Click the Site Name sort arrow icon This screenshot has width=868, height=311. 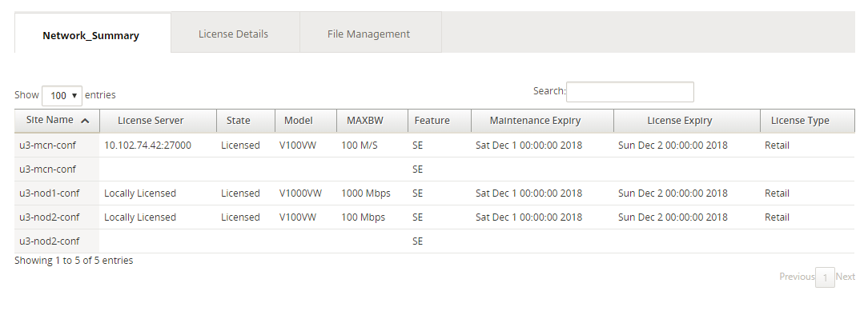click(85, 121)
